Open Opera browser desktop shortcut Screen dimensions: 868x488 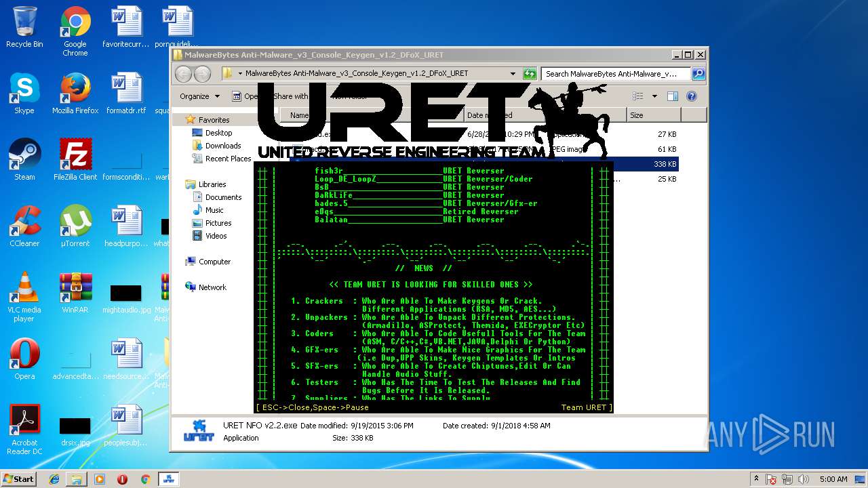pos(24,360)
